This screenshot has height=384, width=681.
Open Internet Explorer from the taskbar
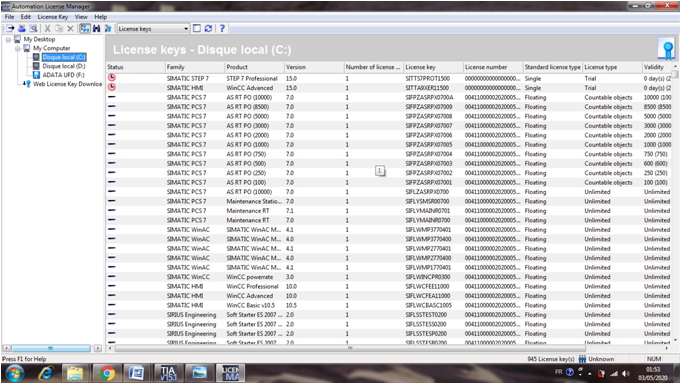coord(46,373)
